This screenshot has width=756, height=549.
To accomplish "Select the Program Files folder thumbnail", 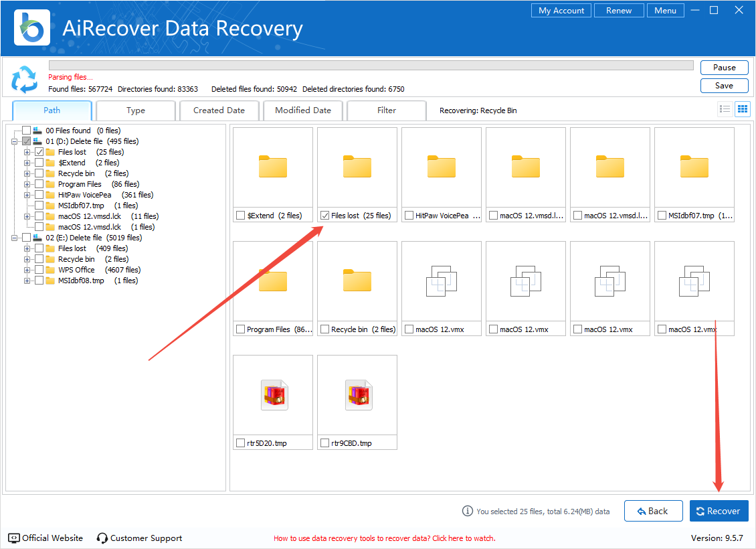I will click(x=273, y=281).
